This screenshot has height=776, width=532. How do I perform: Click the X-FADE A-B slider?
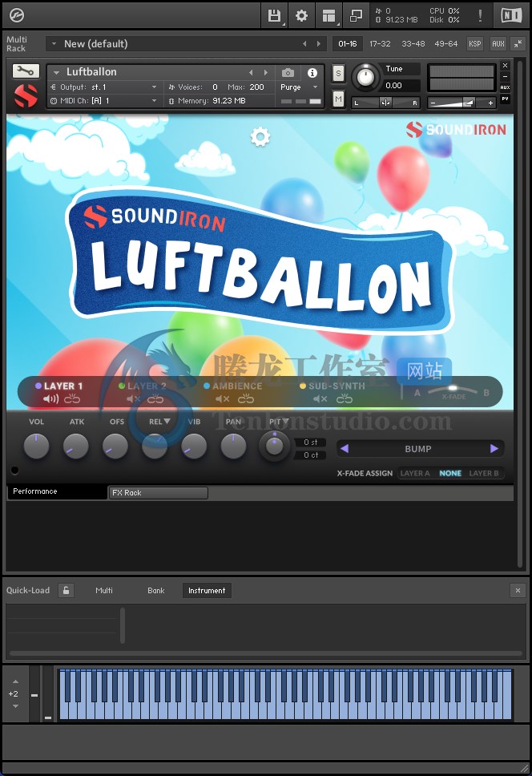(x=453, y=391)
